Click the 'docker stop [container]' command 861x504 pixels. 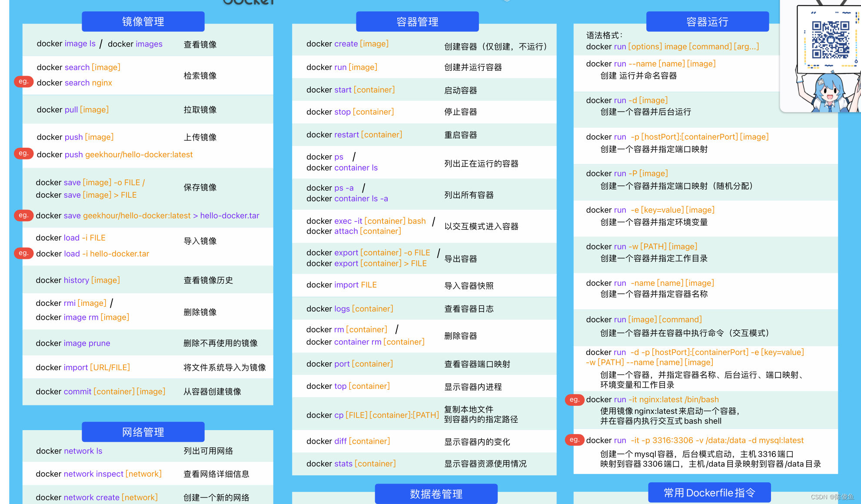pos(350,112)
